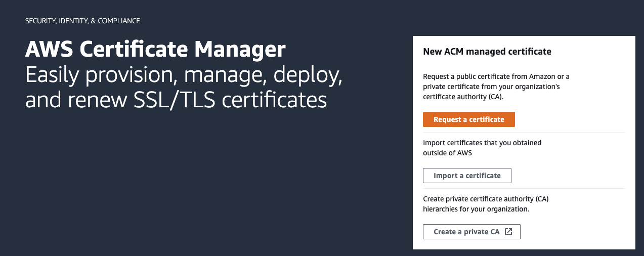Open the Import a certificate button

467,176
